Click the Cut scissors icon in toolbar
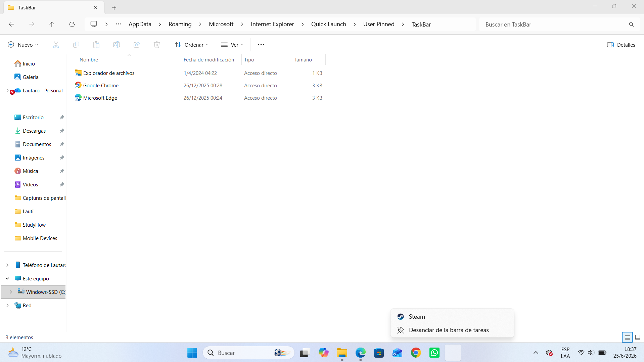 [x=56, y=45]
